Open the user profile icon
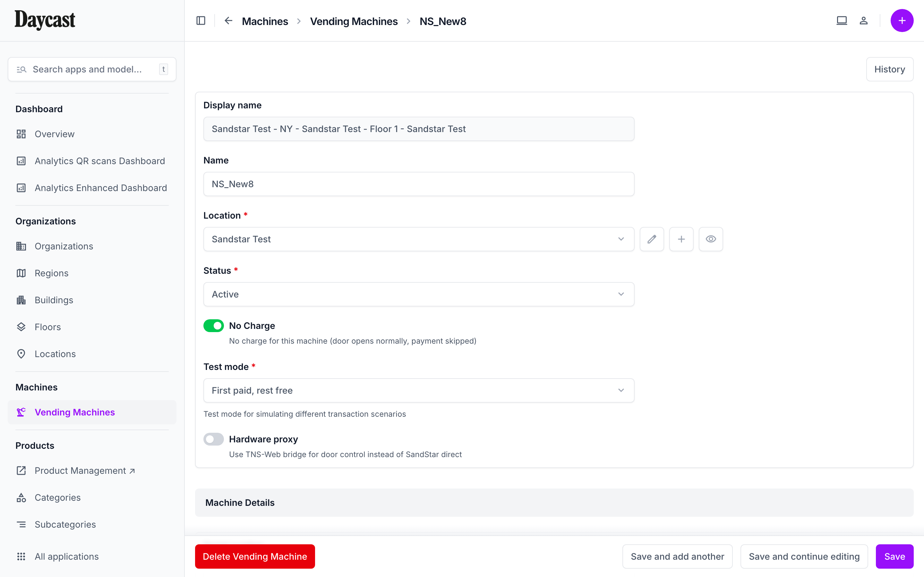 pyautogui.click(x=863, y=21)
